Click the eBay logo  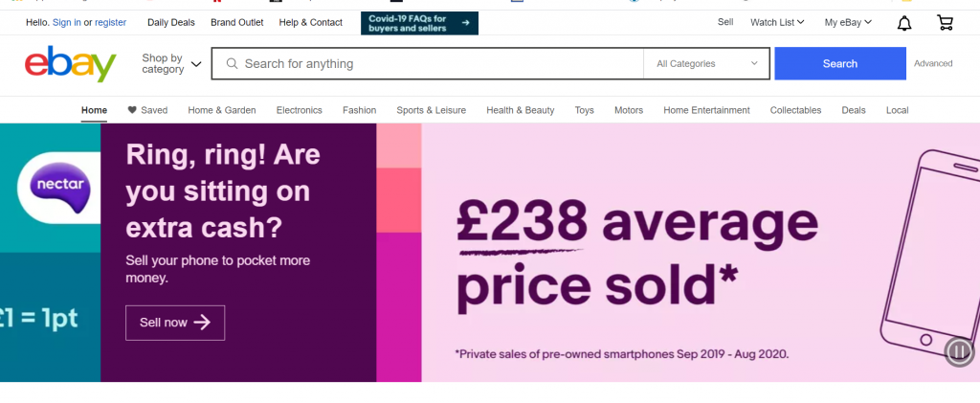[71, 64]
